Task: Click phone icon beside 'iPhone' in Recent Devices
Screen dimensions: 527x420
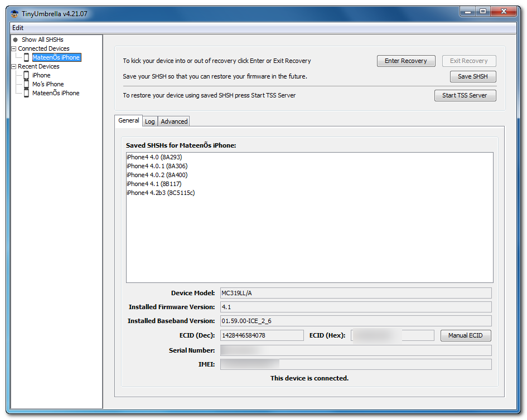Action: pos(26,75)
